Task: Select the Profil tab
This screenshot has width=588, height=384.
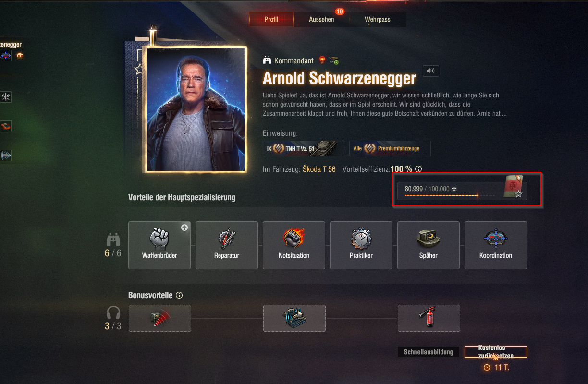Action: (271, 20)
